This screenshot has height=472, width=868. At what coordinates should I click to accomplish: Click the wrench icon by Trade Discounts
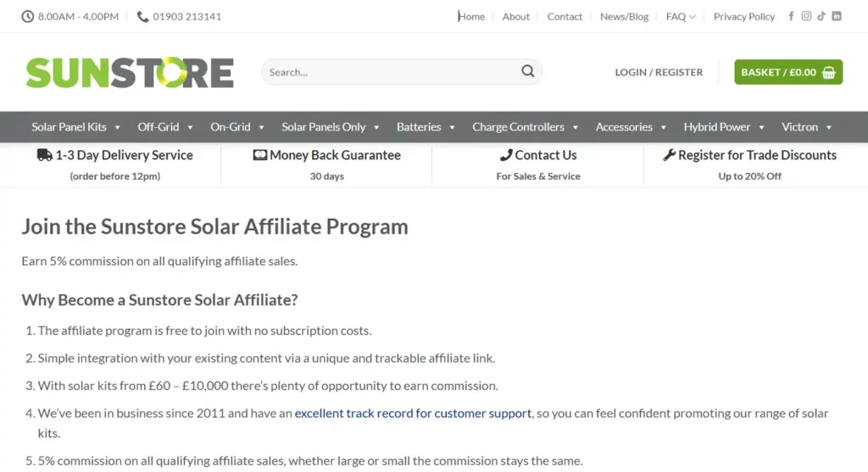[670, 155]
